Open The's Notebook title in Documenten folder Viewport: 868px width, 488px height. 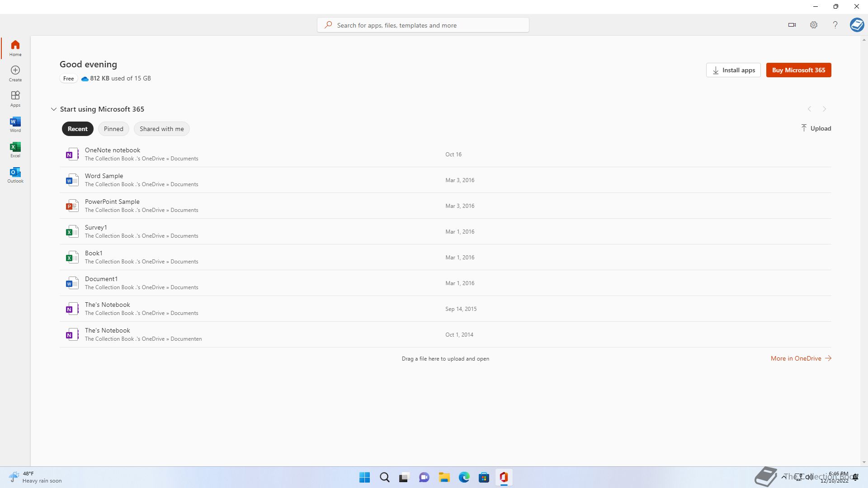tap(108, 330)
